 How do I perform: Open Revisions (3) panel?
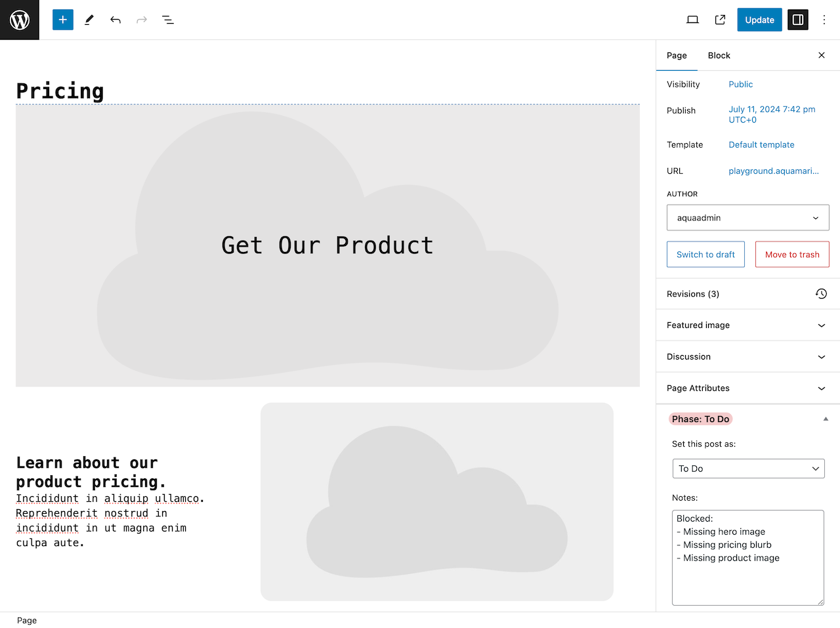click(x=748, y=294)
